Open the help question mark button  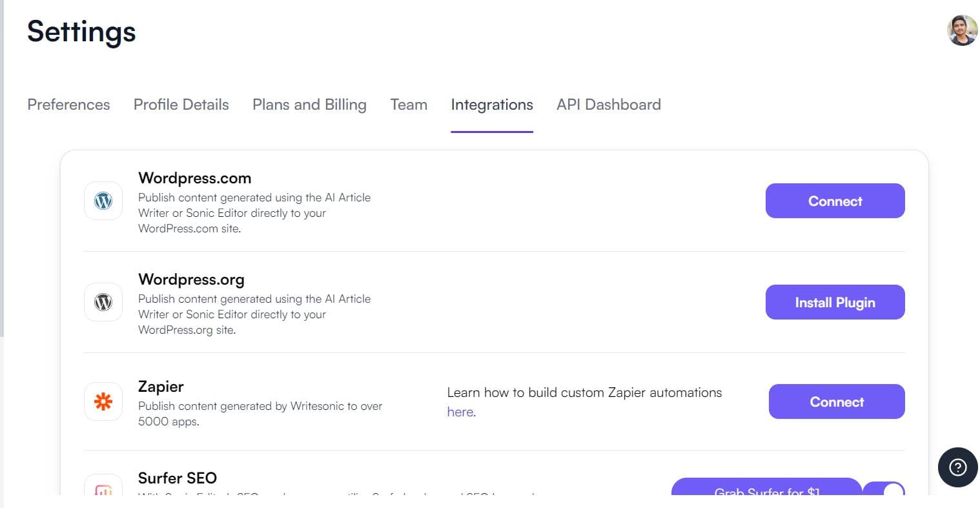(x=958, y=467)
